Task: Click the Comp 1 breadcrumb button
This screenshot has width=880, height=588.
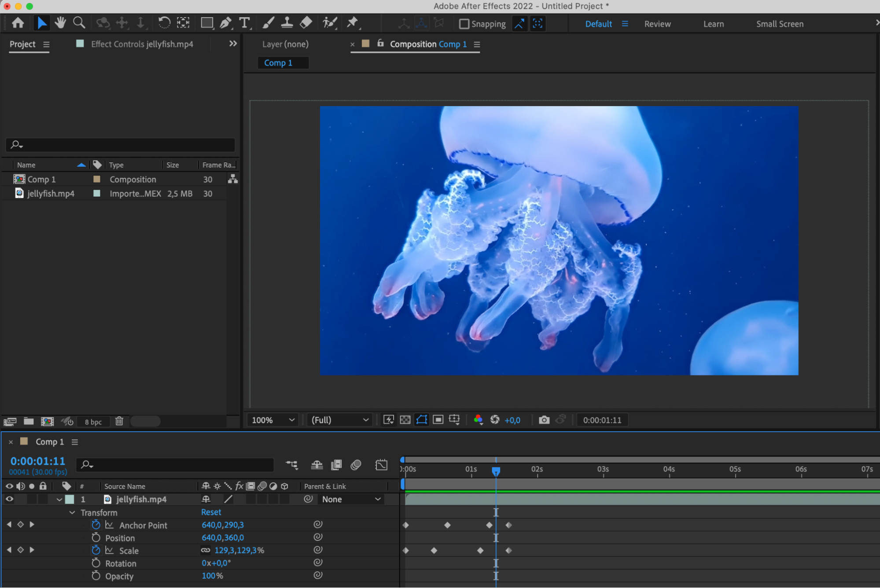Action: pyautogui.click(x=278, y=63)
